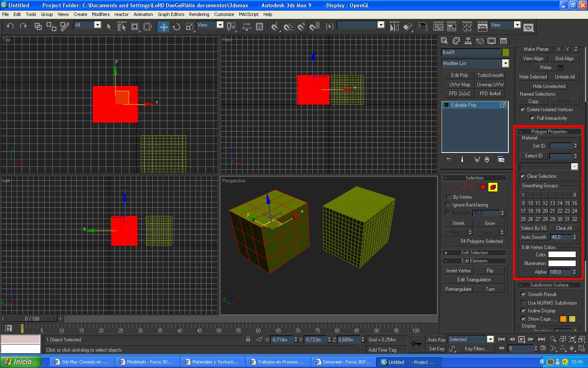Screen dimensions: 588x368
Task: Open the Animation menu
Action: click(143, 14)
